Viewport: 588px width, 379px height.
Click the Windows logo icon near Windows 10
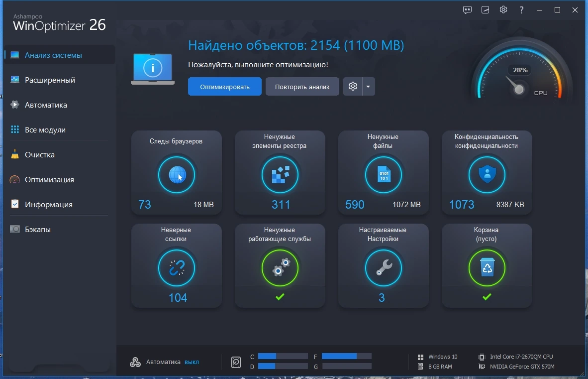tap(420, 357)
